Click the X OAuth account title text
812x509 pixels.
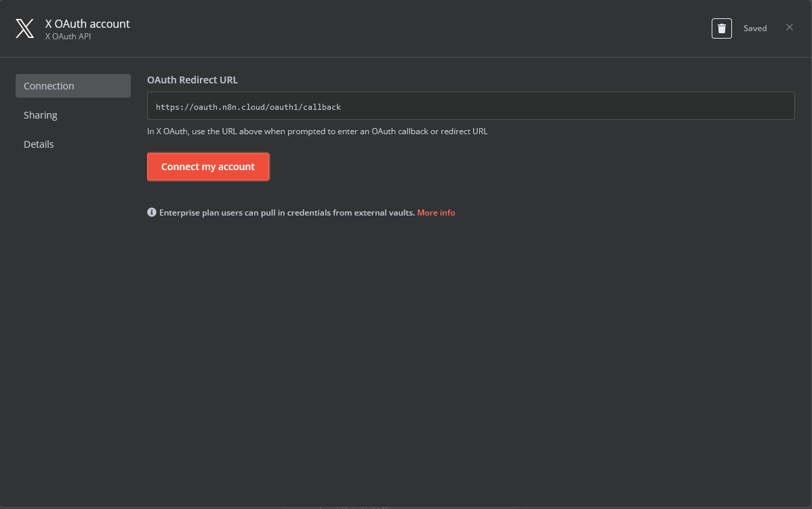(87, 23)
